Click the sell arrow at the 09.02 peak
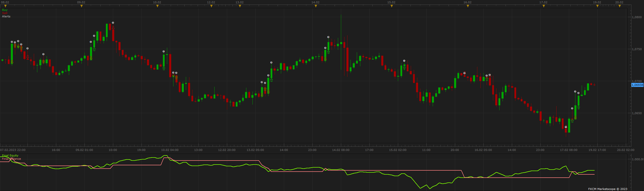644x191 pixels. [113, 27]
